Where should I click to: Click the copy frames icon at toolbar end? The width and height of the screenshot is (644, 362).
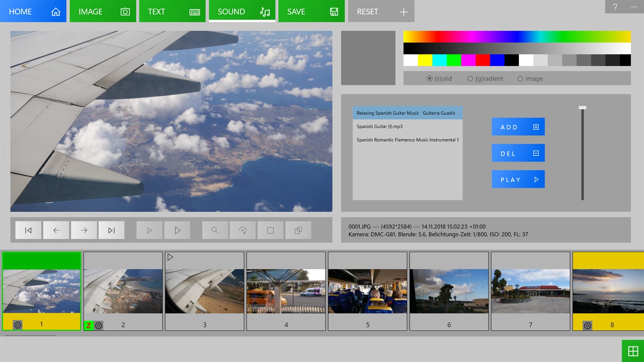pyautogui.click(x=298, y=230)
